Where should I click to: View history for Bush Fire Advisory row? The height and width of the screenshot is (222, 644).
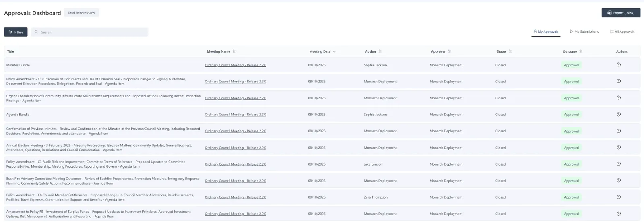[619, 180]
